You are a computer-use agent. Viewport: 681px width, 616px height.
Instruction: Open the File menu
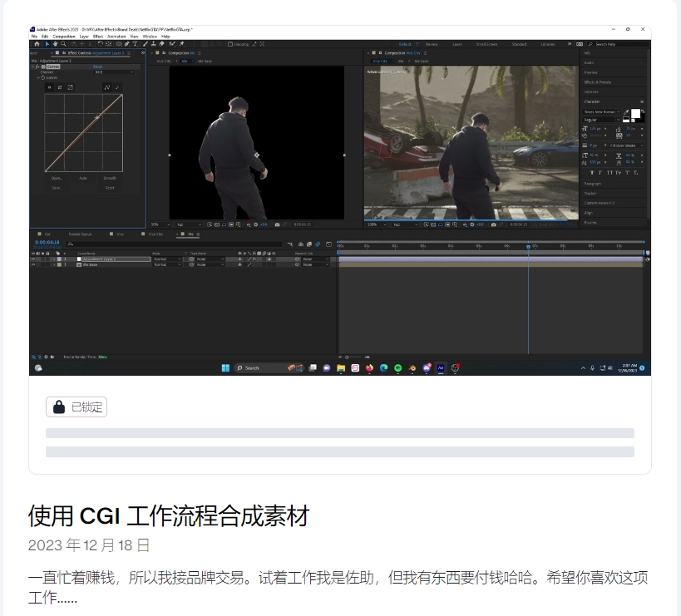[34, 37]
